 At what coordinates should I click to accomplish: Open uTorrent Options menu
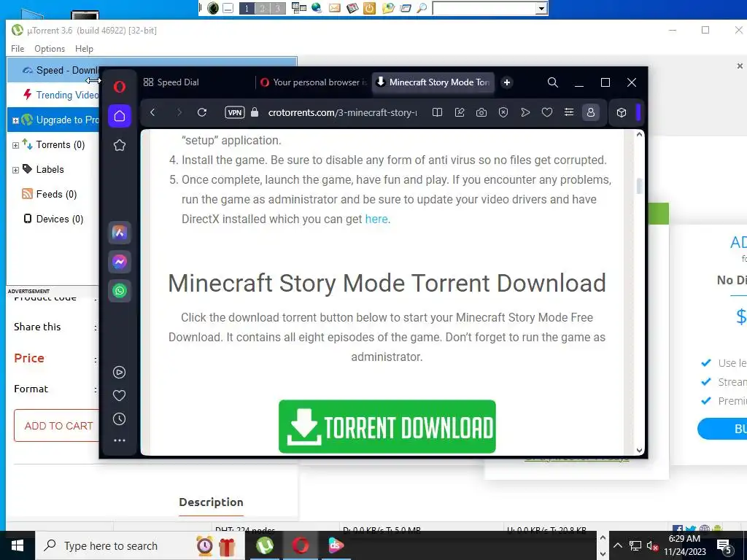coord(50,49)
